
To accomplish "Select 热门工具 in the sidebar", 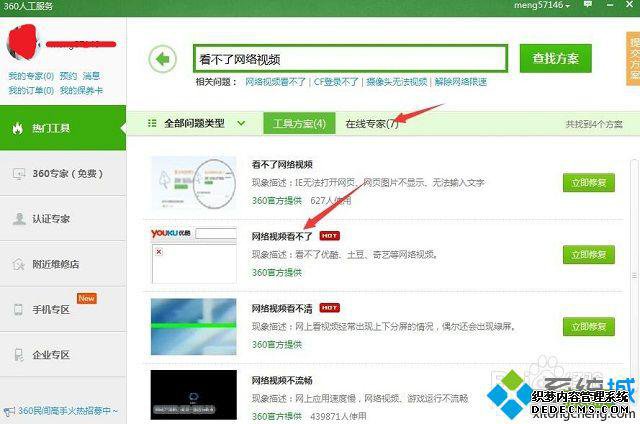I will click(x=63, y=128).
